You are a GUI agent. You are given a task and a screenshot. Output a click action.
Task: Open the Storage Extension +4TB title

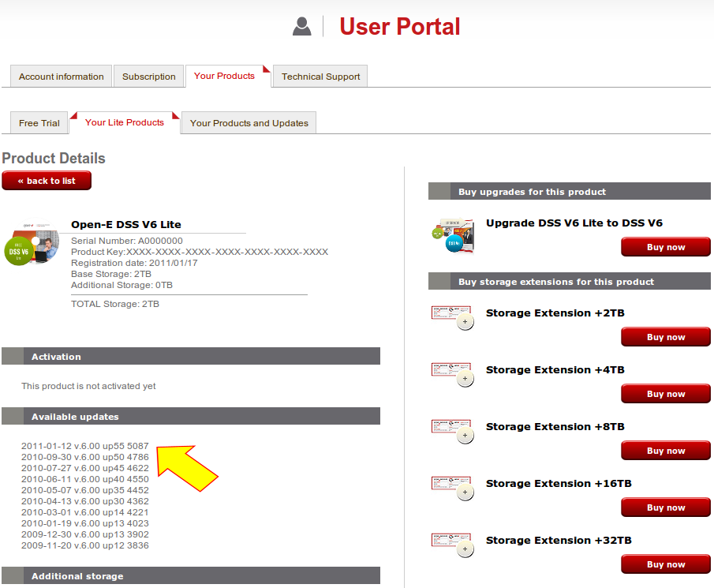tap(555, 370)
